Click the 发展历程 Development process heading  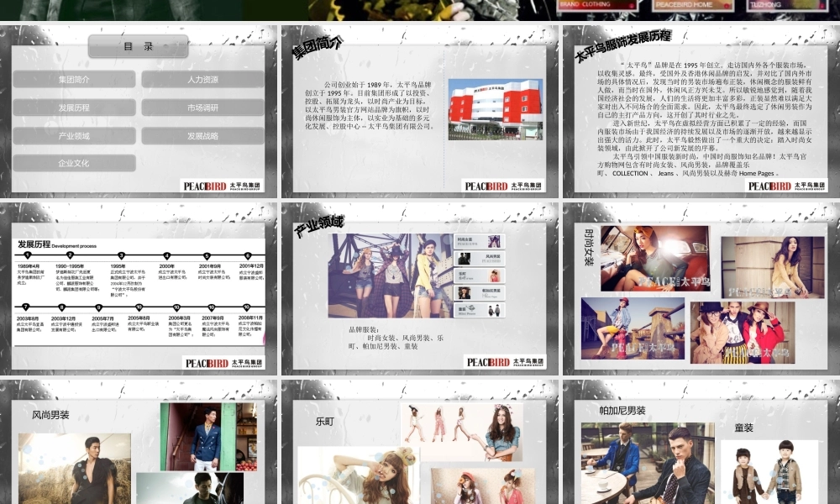click(57, 244)
